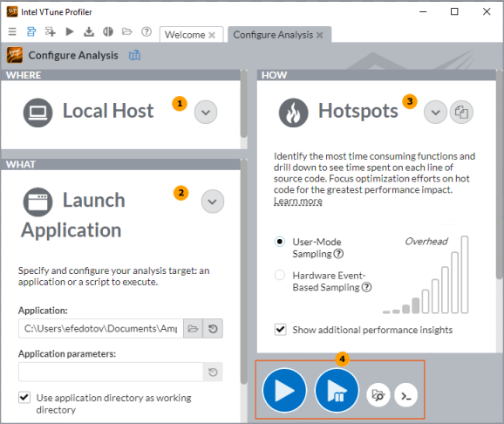
Task: Click the history icon beside Application parameters
Action: pos(213,372)
